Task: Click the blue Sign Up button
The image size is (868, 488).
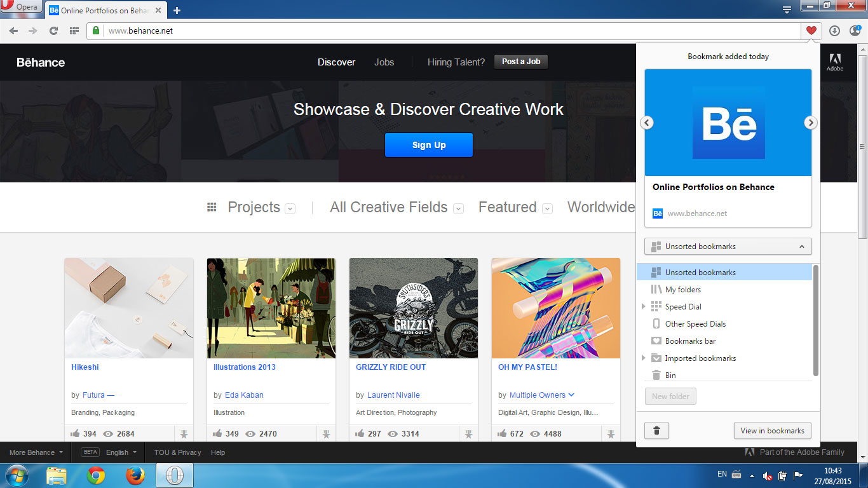Action: [x=429, y=145]
